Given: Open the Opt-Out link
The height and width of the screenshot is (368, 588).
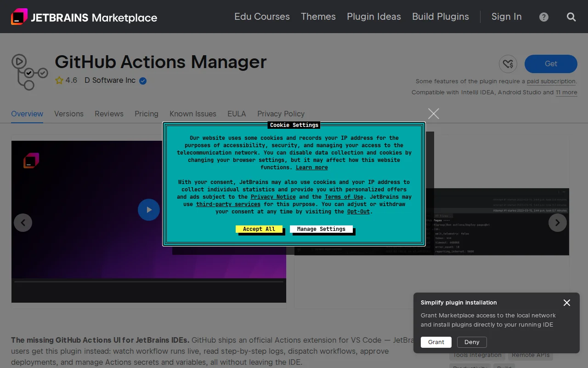Looking at the screenshot, I should click(358, 212).
